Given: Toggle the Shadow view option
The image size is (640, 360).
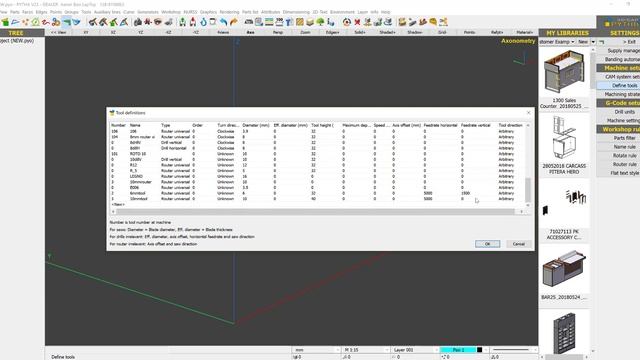Looking at the screenshot, I should point(414,32).
